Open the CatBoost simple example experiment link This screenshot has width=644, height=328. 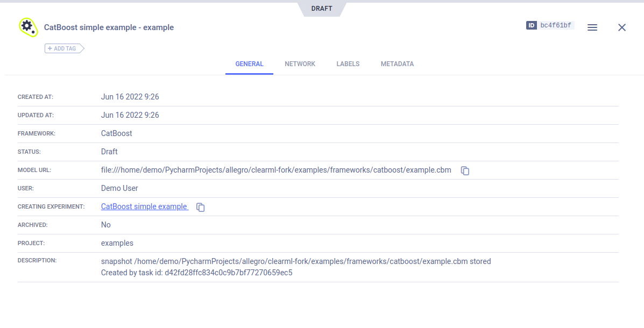(144, 206)
